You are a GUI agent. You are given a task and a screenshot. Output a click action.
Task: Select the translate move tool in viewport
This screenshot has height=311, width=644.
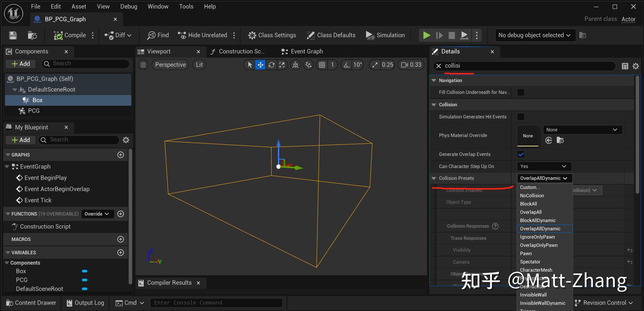(260, 65)
